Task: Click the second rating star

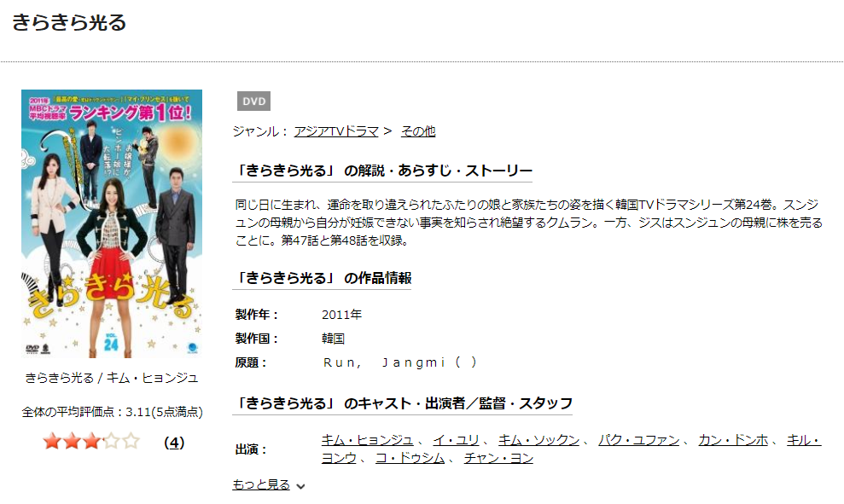Action: [73, 442]
